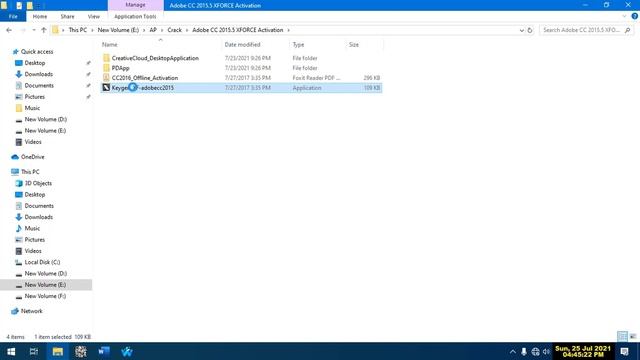Viewport: 640px width, 360px height.
Task: Click the Search Adobe CC 2015.5 box
Action: coord(586,30)
